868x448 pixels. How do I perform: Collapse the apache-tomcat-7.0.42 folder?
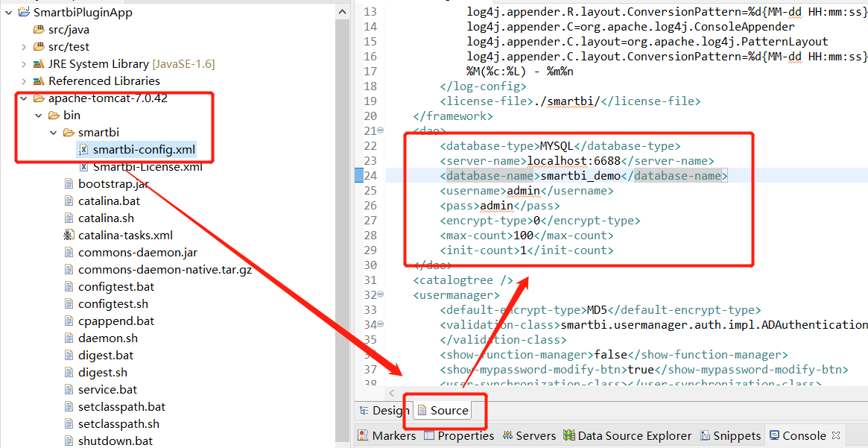coord(23,98)
